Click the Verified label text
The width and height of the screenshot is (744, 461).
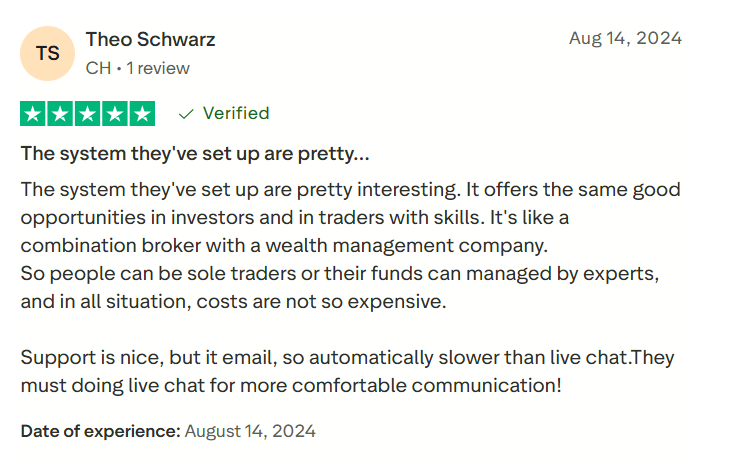tap(236, 113)
